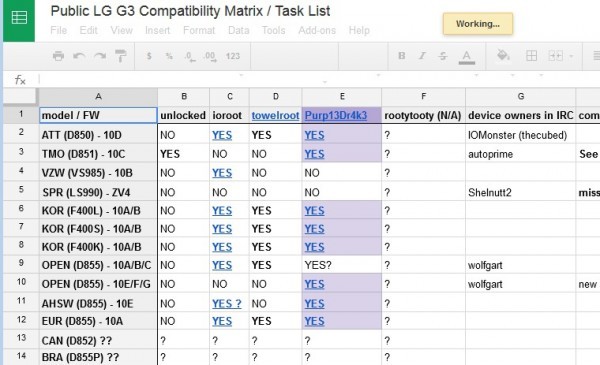Open the fill color picker

point(503,56)
